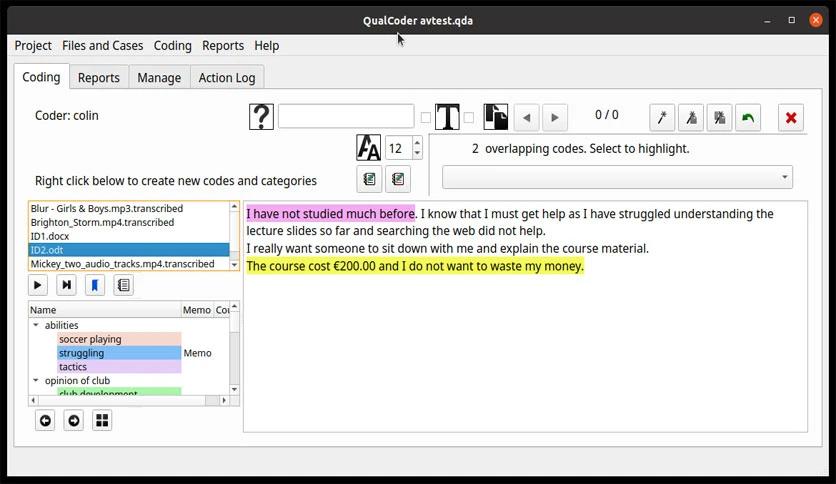Open the Coding menu
The height and width of the screenshot is (484, 836).
(x=172, y=46)
